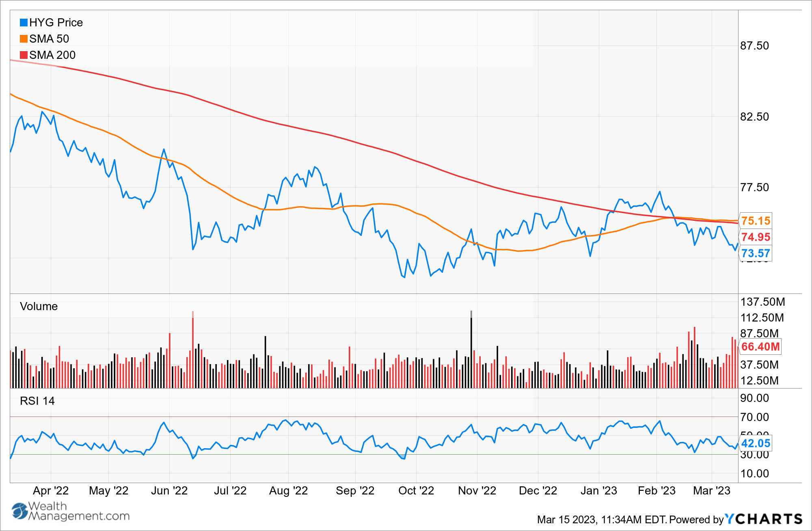Click the WealthManagement.com logo text
This screenshot has height=531, width=812.
[79, 512]
